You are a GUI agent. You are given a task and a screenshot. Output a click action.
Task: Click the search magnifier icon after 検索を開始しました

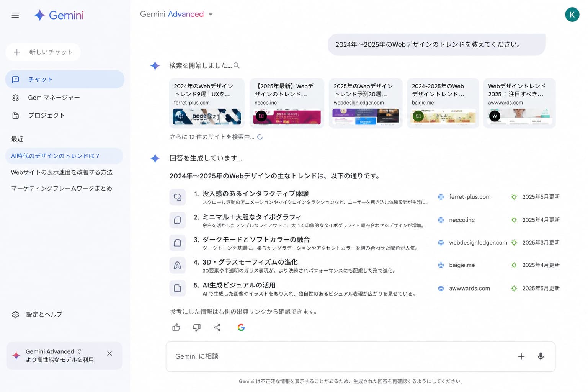point(237,65)
